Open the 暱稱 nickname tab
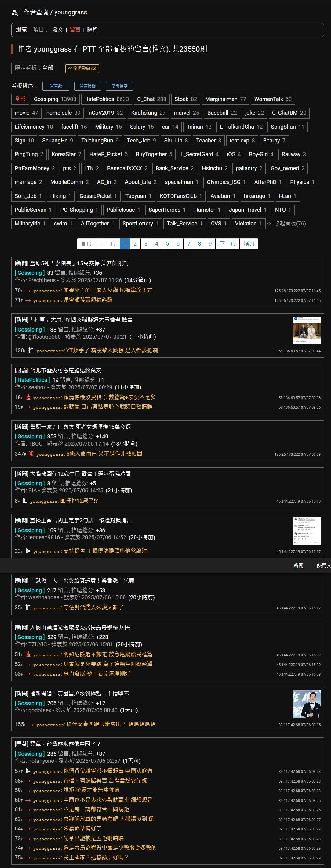This screenshot has width=331, height=868. [93, 30]
